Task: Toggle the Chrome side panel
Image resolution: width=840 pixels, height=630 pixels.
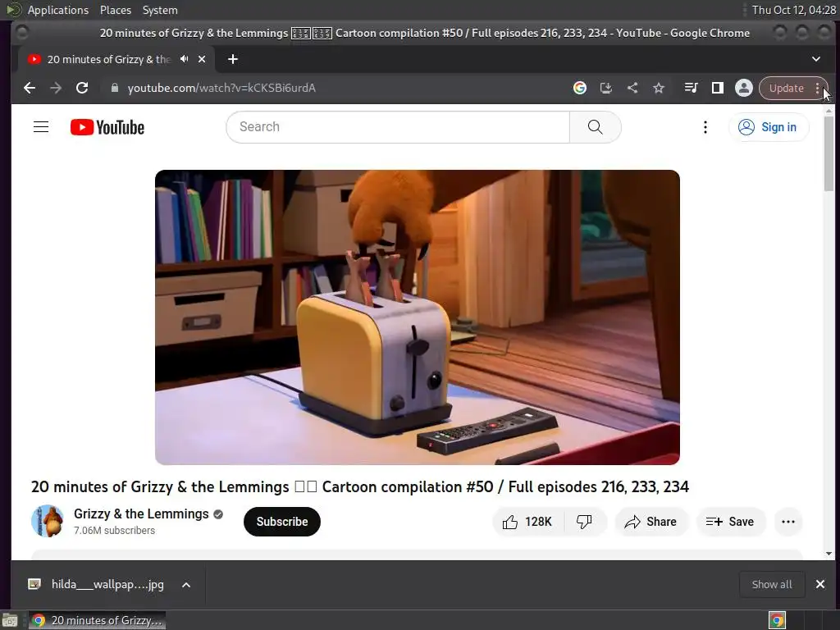Action: [717, 88]
